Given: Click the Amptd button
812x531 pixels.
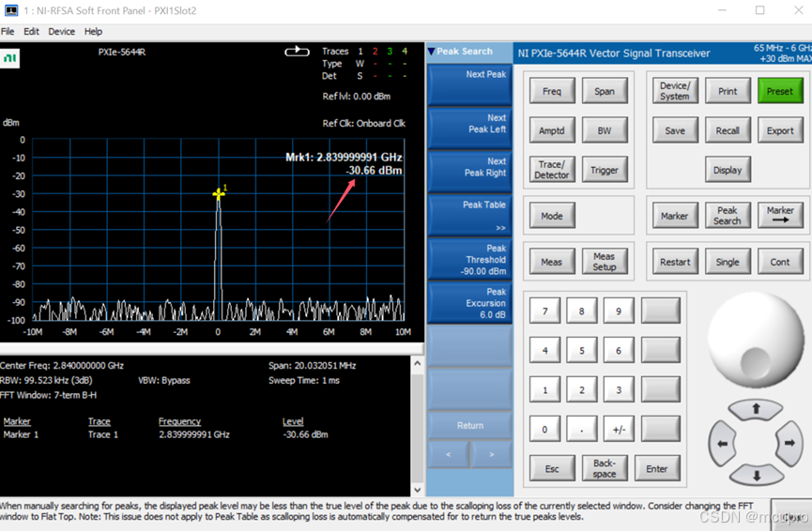Looking at the screenshot, I should click(552, 130).
